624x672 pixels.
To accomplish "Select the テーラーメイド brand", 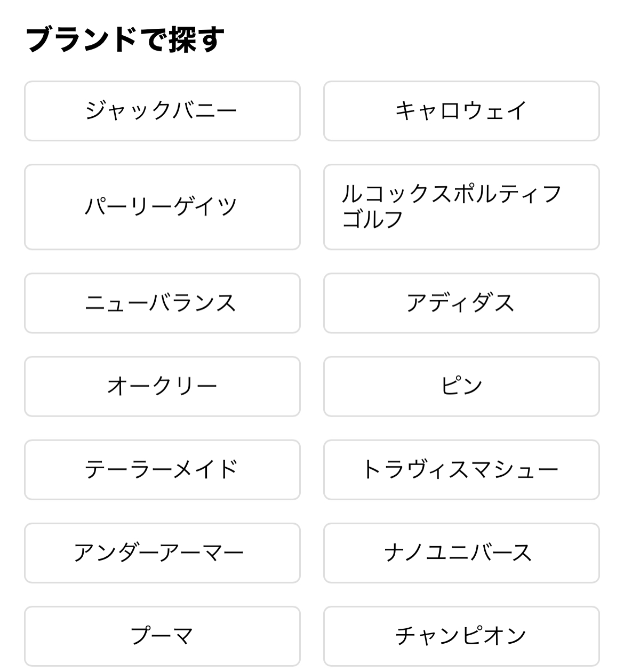I will click(162, 469).
